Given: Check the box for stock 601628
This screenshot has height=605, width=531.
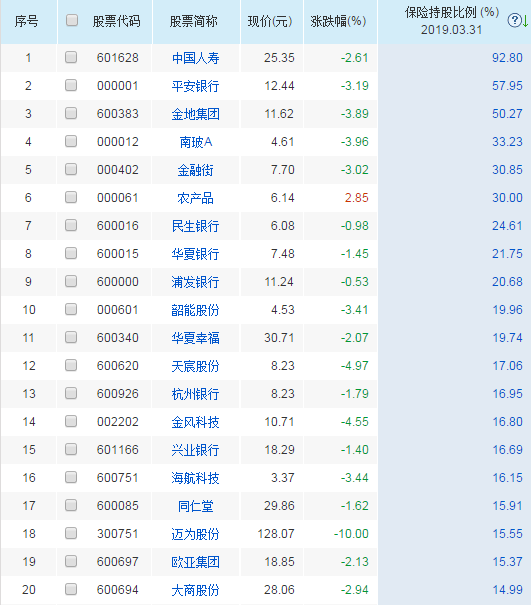Looking at the screenshot, I should pos(71,57).
